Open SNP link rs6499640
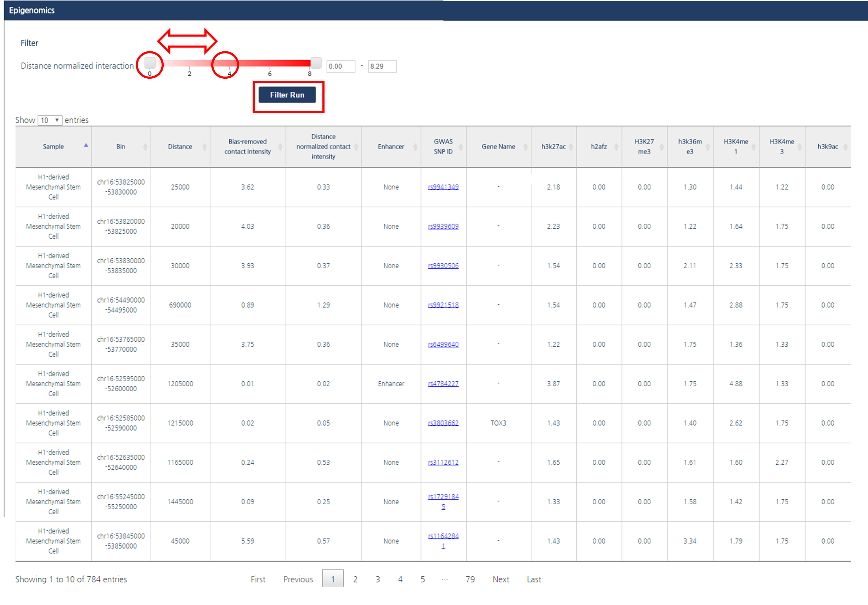Image resolution: width=868 pixels, height=605 pixels. point(444,344)
